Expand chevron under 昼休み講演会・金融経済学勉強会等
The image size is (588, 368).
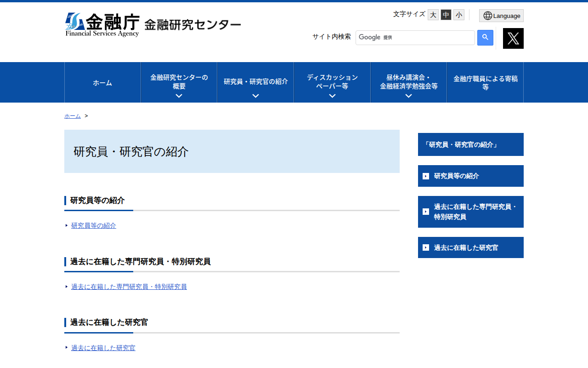click(x=409, y=96)
